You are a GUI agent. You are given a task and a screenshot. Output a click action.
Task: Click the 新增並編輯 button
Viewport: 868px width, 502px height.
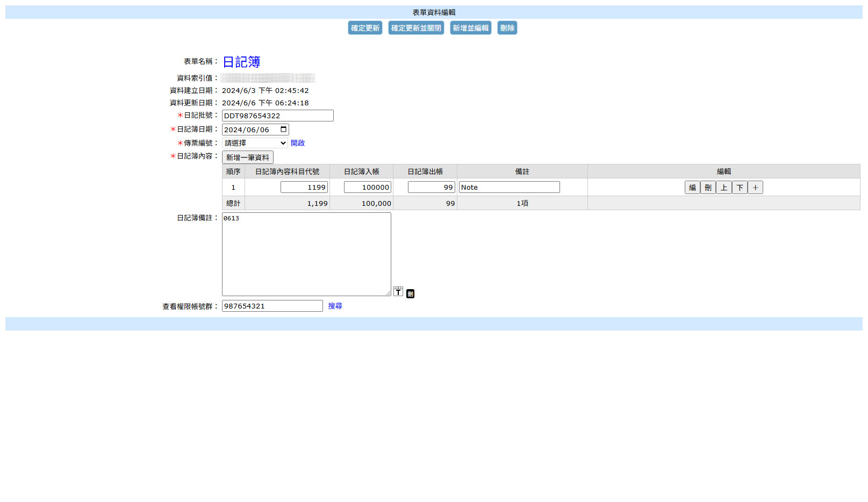[470, 28]
